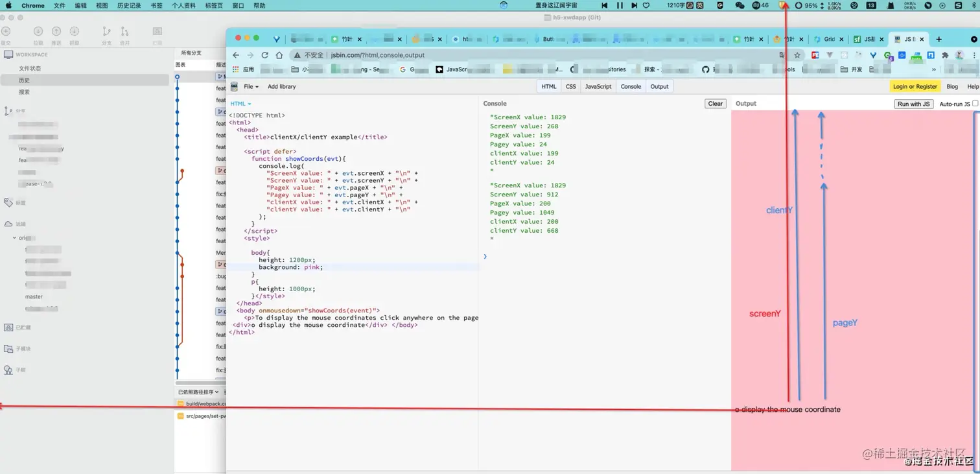Viewport: 980px width, 474px height.
Task: Click Add library in JS Bin
Action: click(x=281, y=86)
